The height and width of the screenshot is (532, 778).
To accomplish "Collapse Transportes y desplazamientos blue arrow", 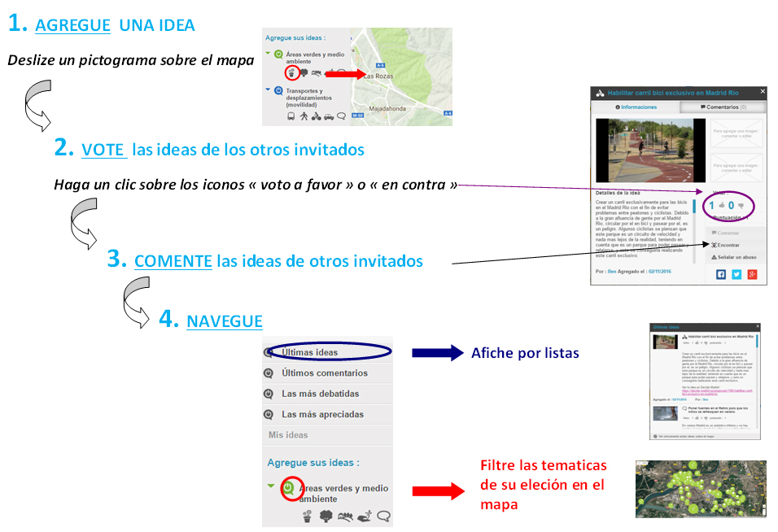I will click(x=269, y=91).
